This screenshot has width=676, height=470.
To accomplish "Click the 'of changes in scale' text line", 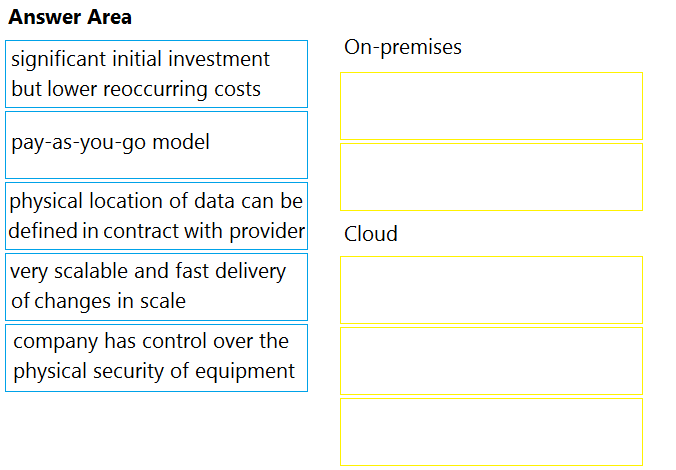I will click(98, 301).
